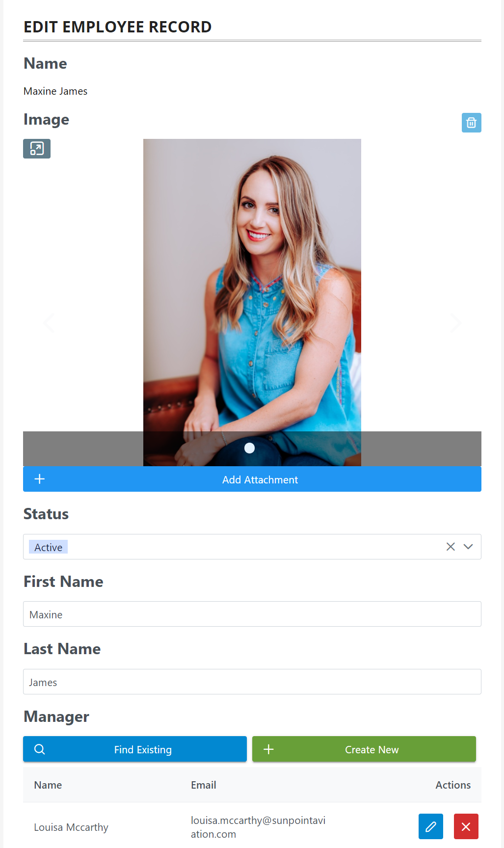Clear the Active status selection
504x848 pixels.
tap(451, 547)
